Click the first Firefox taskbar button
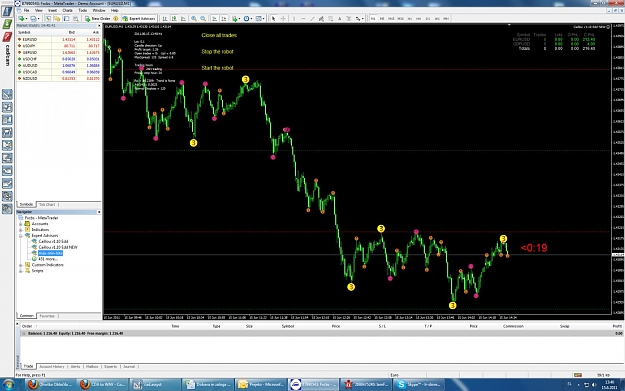The image size is (625, 391). coord(50,385)
